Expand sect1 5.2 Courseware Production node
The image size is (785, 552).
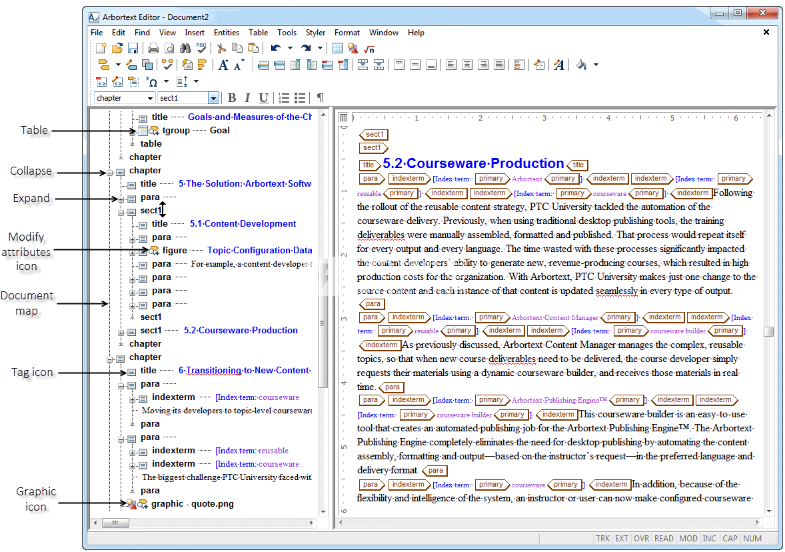coord(121,332)
